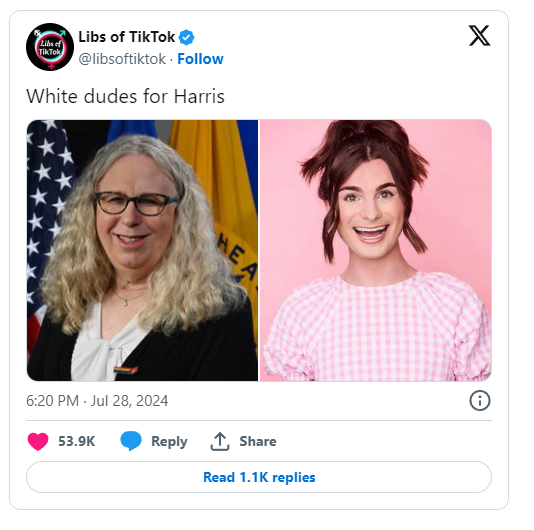Open the left photo with American flag
Screen dimensions: 534x530
142,250
